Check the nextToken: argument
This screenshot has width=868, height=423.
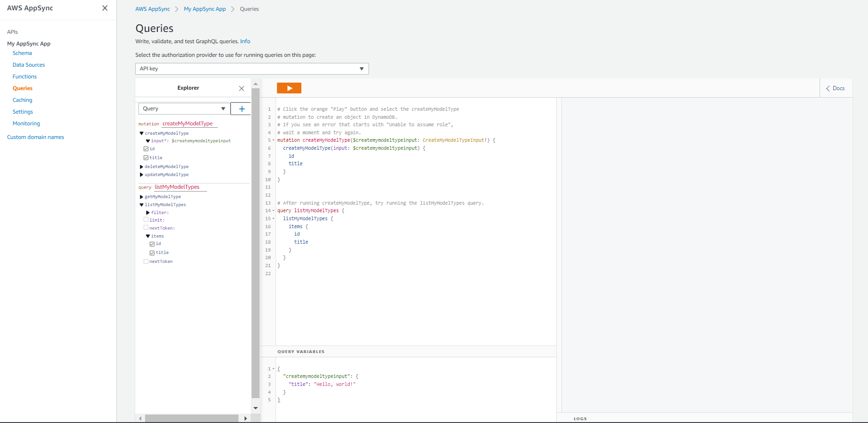tap(146, 228)
